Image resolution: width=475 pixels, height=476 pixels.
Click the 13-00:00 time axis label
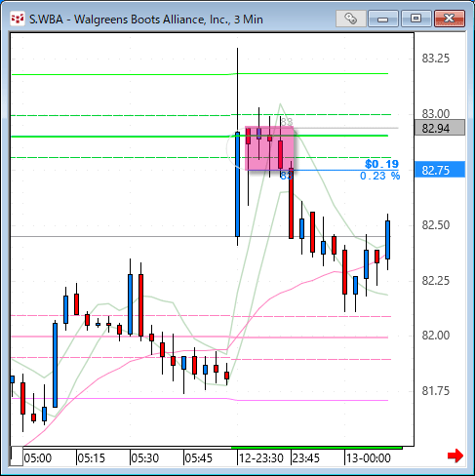tap(369, 458)
